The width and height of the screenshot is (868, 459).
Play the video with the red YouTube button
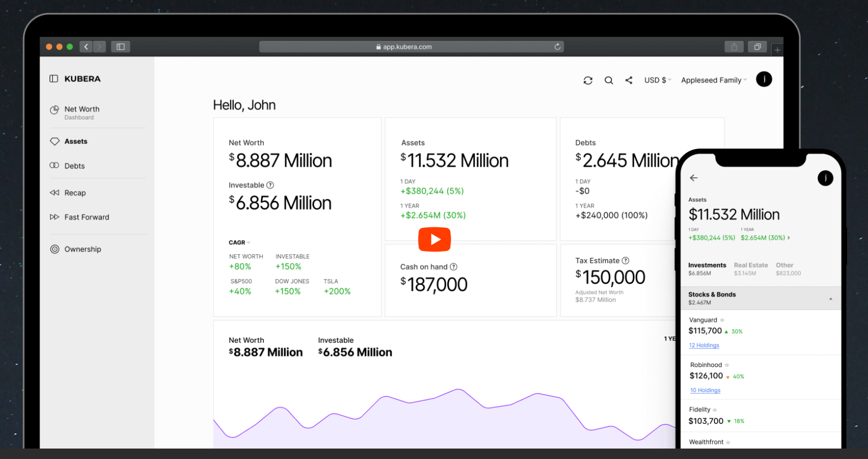point(435,239)
